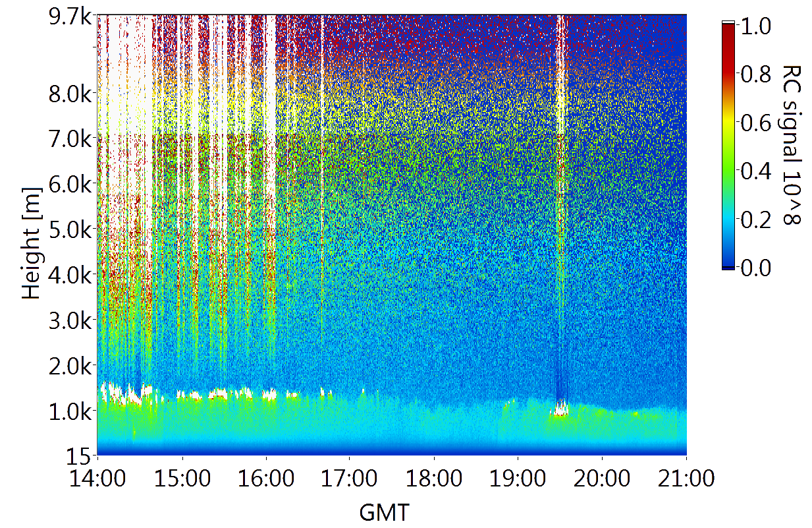This screenshot has width=812, height=528.
Task: Click the RC signal 10^8 colorbar title
Action: [792, 146]
